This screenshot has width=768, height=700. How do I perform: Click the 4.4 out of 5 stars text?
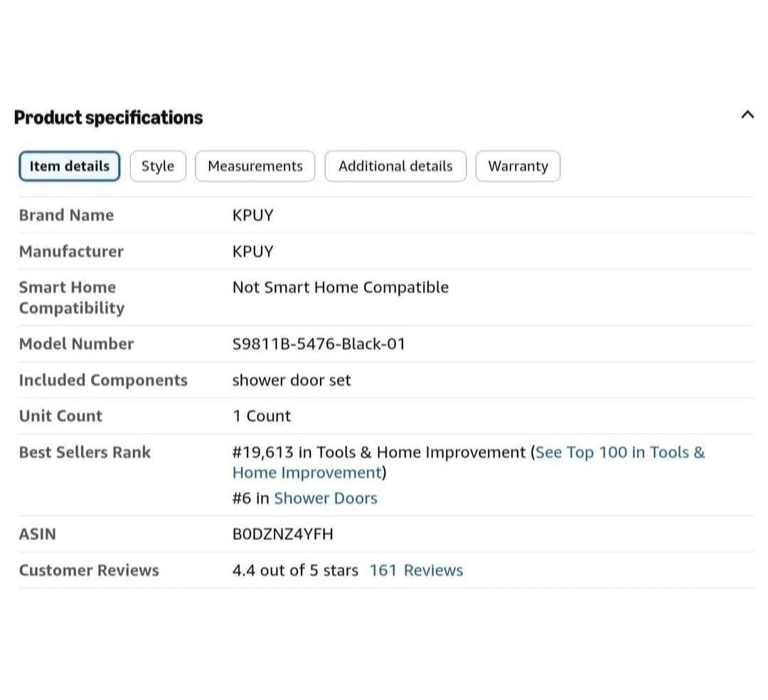point(295,571)
